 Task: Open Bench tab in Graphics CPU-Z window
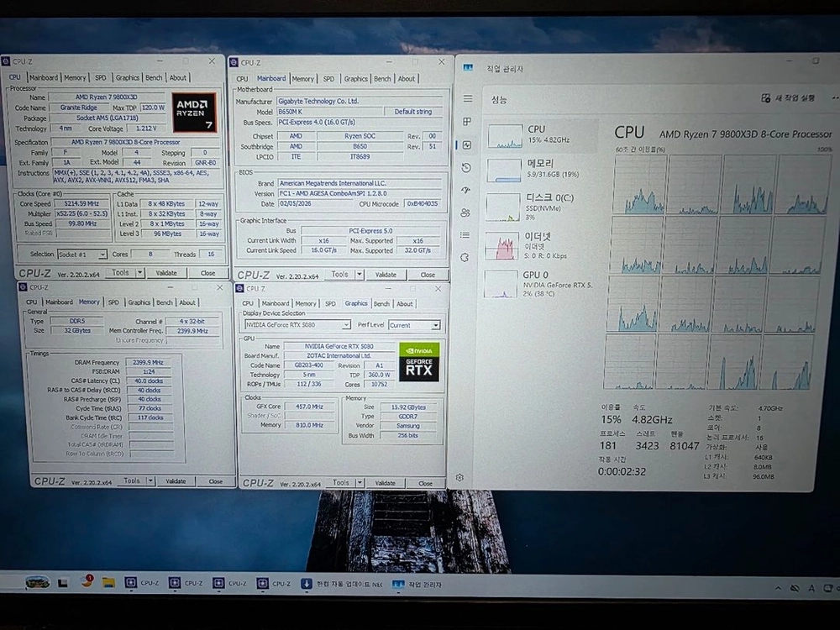pos(381,304)
